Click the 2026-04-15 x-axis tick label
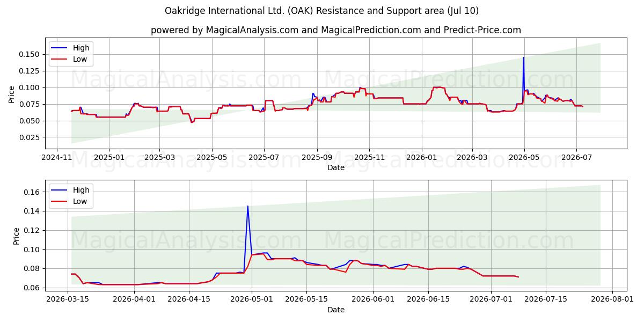The image size is (644, 322). [x=188, y=301]
